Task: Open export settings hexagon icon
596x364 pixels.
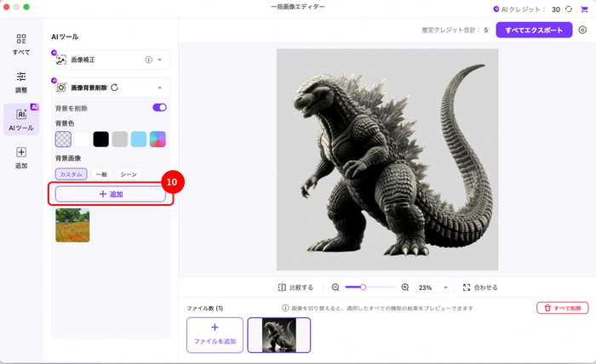Action: 582,30
